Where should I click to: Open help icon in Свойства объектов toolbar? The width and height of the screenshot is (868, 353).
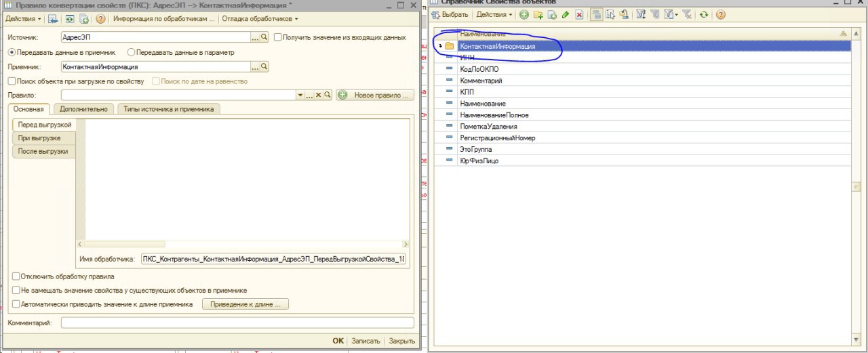720,14
